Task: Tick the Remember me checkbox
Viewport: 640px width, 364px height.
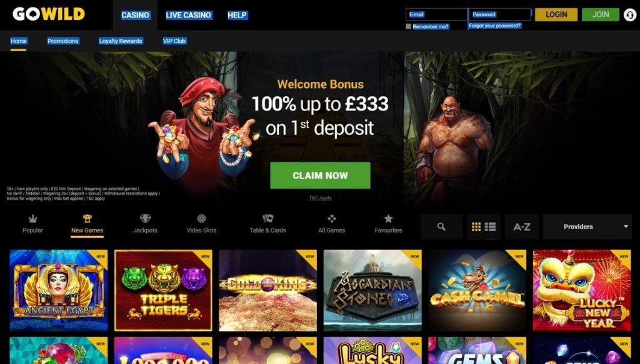Action: [408, 26]
